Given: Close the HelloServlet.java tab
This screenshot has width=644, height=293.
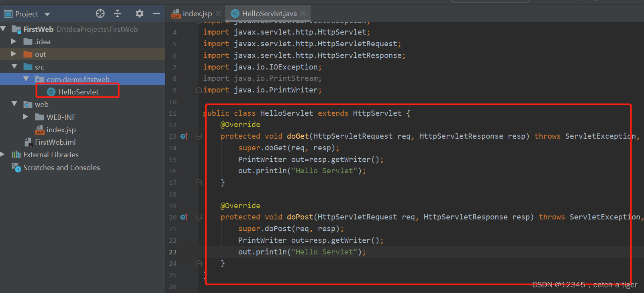Looking at the screenshot, I should [x=303, y=14].
